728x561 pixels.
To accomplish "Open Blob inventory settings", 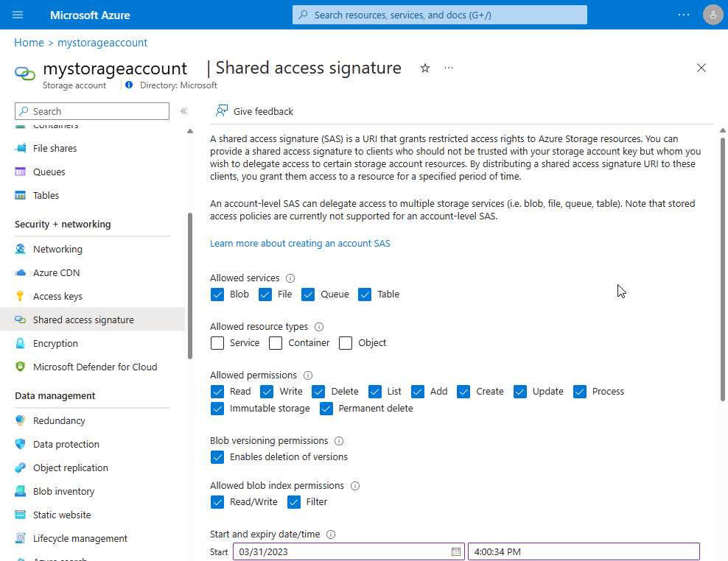I will (64, 491).
